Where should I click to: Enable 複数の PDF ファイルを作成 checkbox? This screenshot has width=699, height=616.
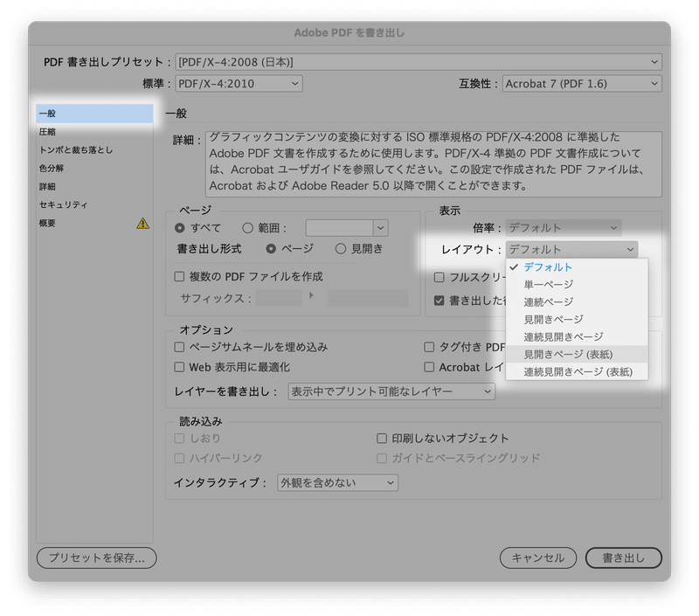[179, 276]
